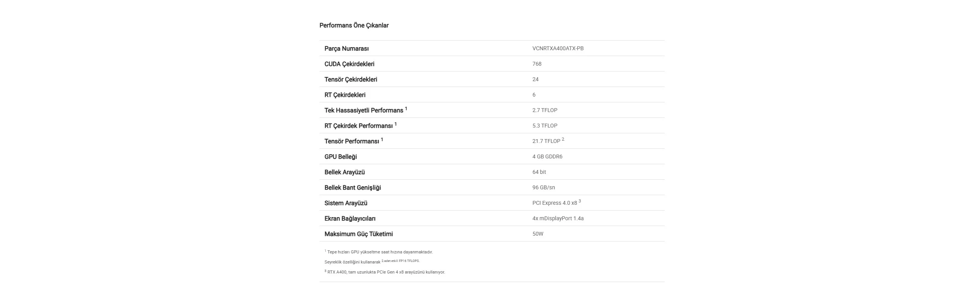The image size is (980, 294).
Task: Click the "RT Çekirdekleri" label
Action: [x=345, y=95]
